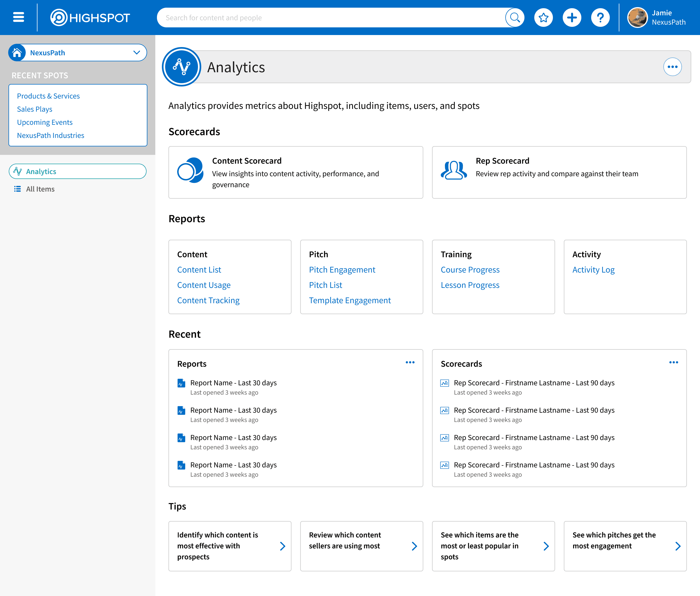Open the Pitch List report

click(x=325, y=285)
